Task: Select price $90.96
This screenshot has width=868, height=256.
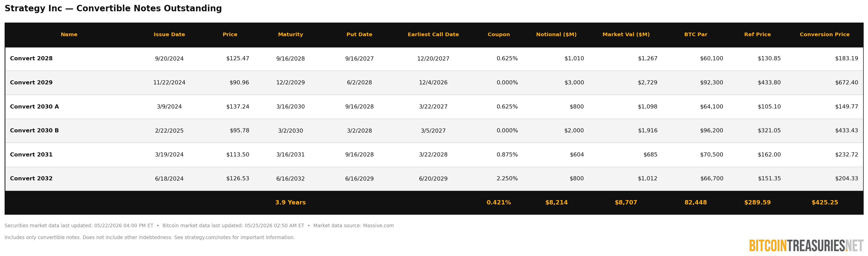Action: pos(239,83)
